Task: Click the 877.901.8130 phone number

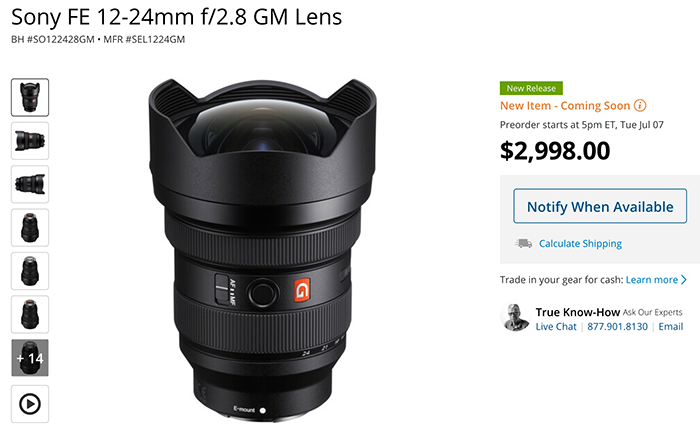Action: click(617, 327)
